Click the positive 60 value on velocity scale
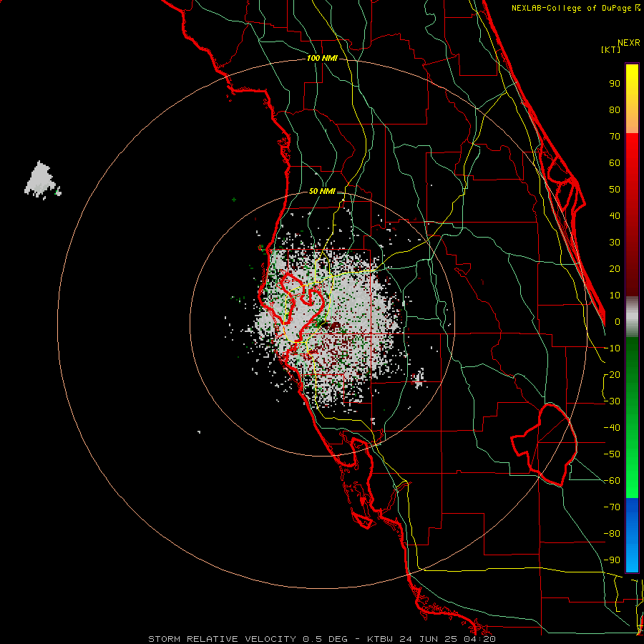This screenshot has width=644, height=644. tap(615, 162)
